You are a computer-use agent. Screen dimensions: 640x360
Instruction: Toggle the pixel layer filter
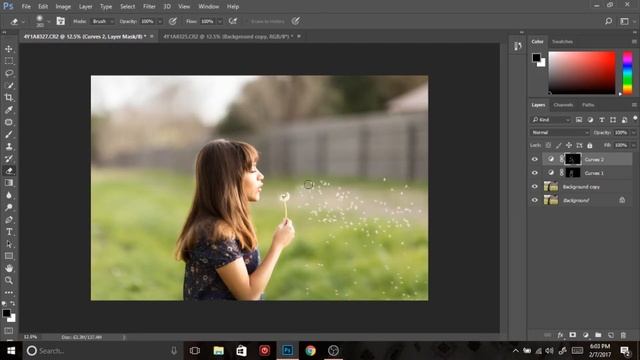coord(579,120)
